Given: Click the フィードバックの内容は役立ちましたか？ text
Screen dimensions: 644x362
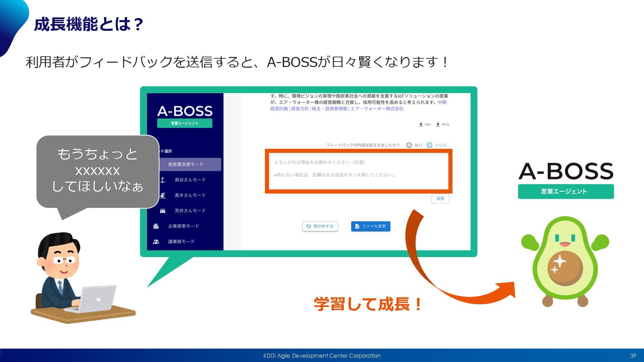Looking at the screenshot, I should (363, 145).
